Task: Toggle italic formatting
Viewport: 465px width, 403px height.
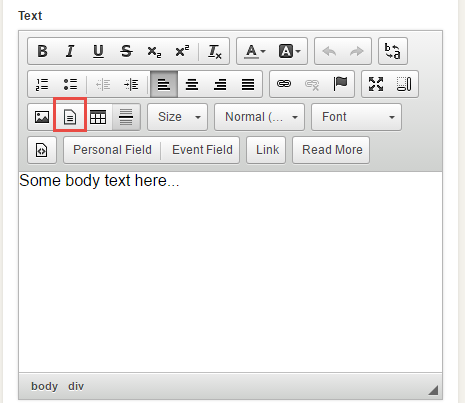Action: 70,51
